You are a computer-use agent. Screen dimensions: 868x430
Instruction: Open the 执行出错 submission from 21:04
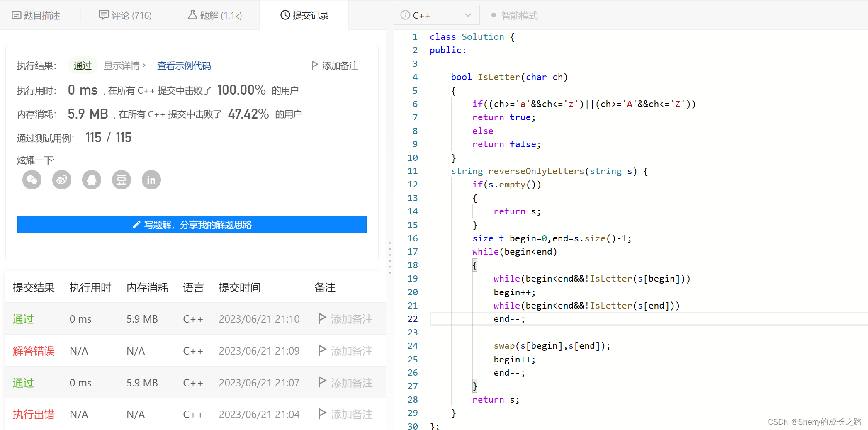[34, 414]
